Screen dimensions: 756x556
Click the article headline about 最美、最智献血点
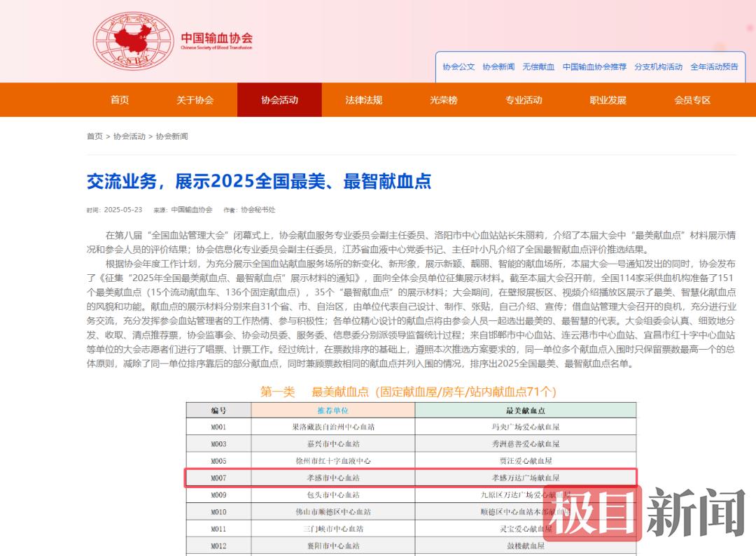[x=258, y=182]
